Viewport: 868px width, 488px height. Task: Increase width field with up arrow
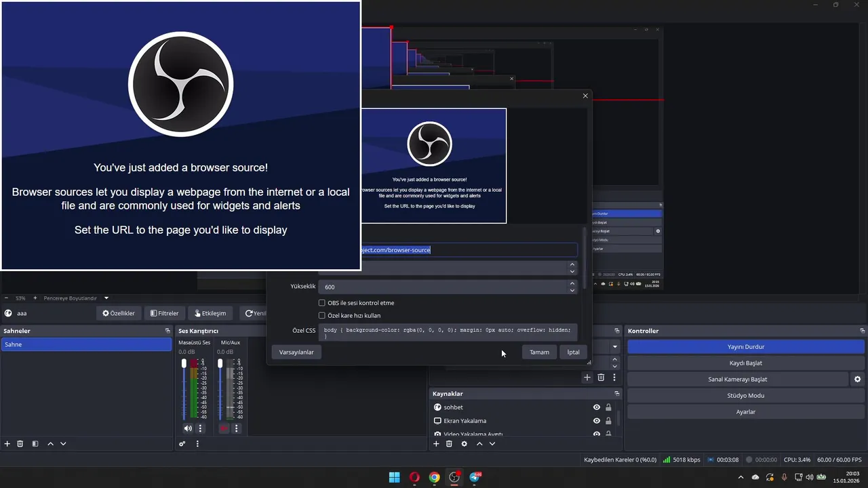572,265
